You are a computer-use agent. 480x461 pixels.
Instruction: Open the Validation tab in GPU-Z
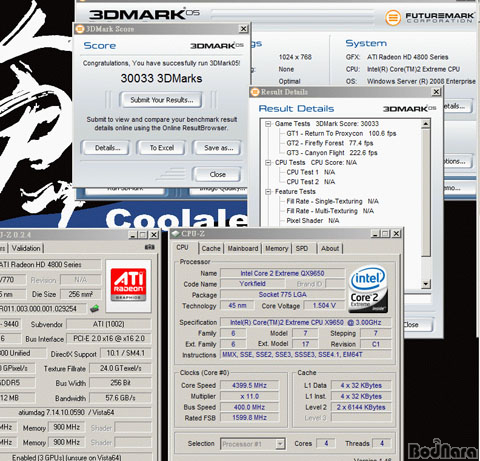pos(26,248)
